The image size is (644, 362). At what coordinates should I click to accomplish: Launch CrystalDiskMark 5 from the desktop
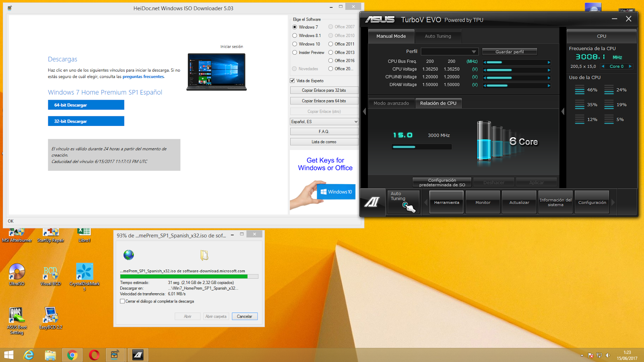tap(85, 277)
